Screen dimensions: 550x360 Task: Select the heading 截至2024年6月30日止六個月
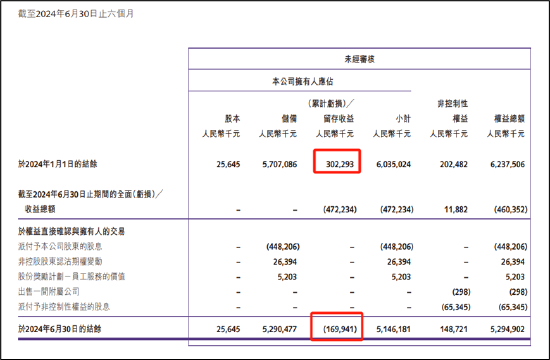pyautogui.click(x=76, y=14)
